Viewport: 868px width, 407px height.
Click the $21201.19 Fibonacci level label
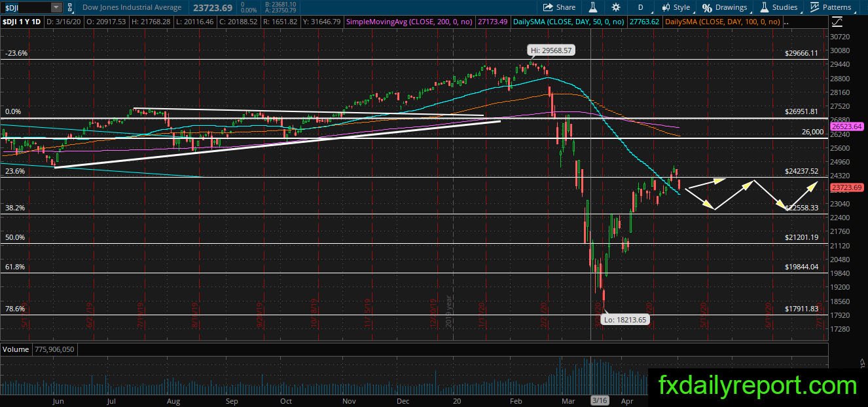click(802, 237)
